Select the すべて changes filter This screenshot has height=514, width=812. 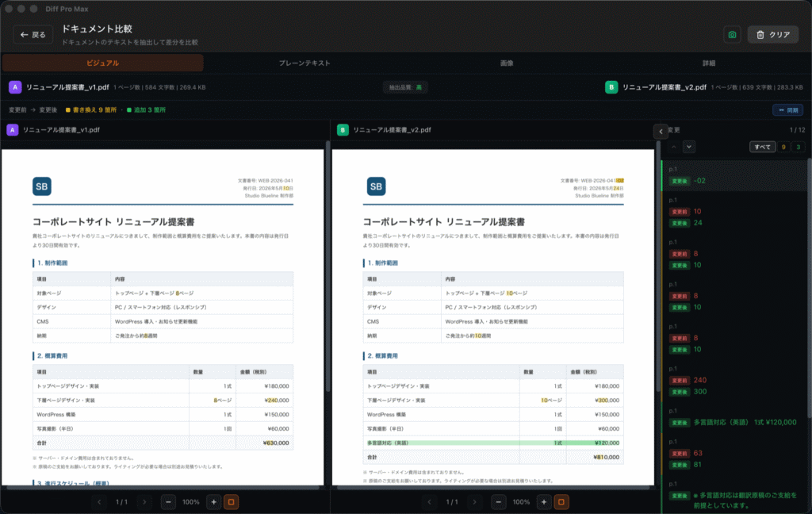click(762, 148)
